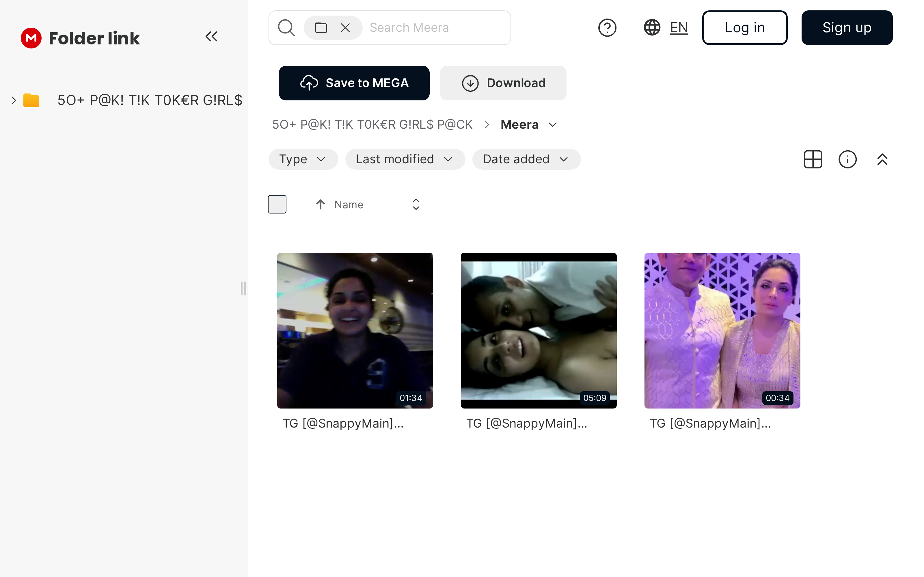Click the ascending sort arrow beside Name
The height and width of the screenshot is (577, 924).
click(320, 205)
